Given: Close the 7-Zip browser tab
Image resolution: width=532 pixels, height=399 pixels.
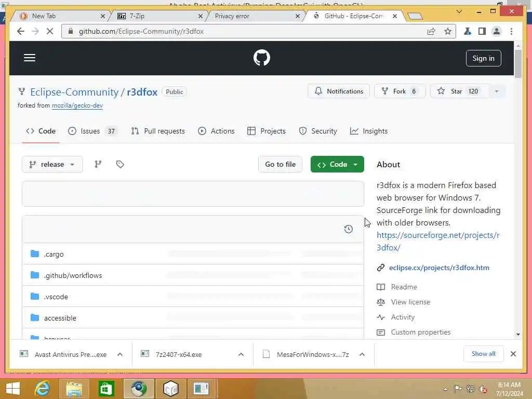Looking at the screenshot, I should click(x=200, y=16).
